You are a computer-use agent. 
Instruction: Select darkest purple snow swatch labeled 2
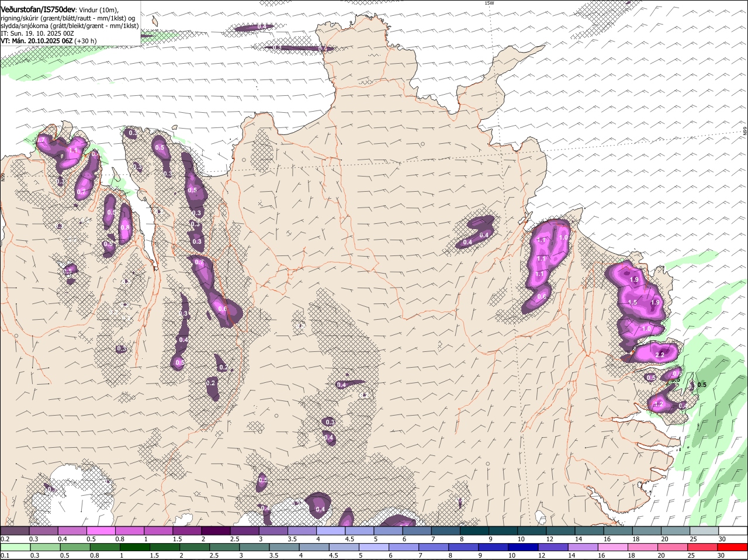pos(215,531)
